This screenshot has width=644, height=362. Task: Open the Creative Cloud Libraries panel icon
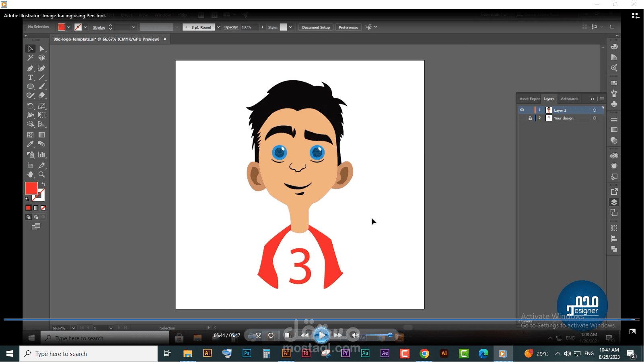(x=614, y=155)
